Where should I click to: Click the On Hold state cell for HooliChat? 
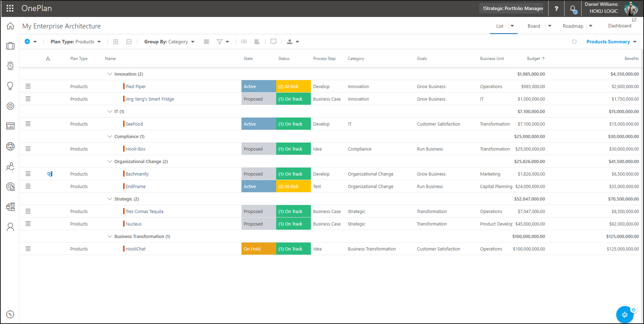point(259,249)
